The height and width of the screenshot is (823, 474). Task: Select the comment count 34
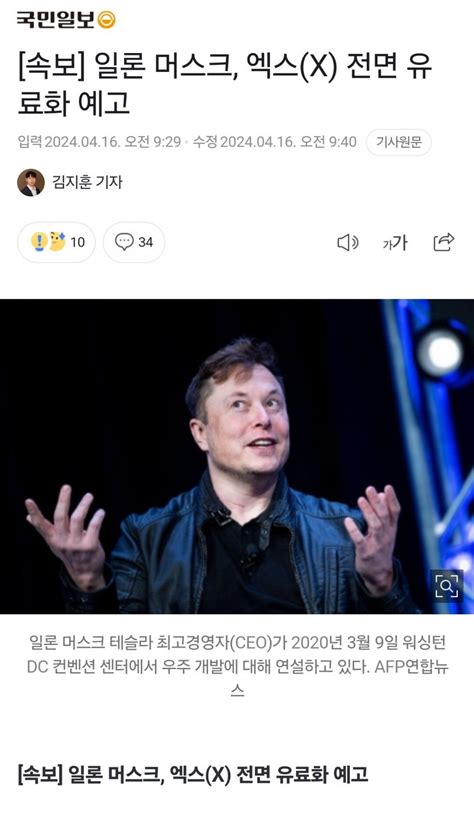tap(145, 242)
